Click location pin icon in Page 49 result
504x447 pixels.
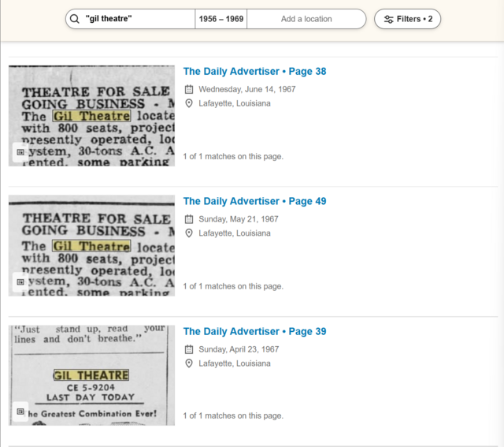click(x=189, y=233)
